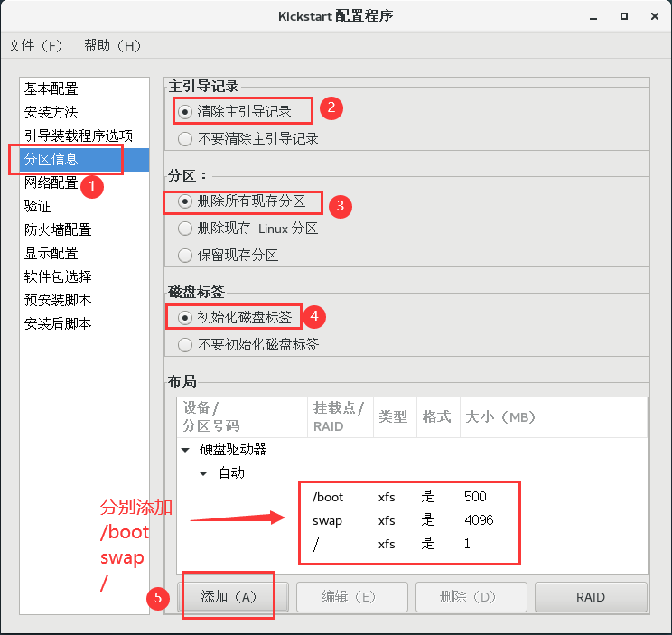Select the swap partition row
672x635 pixels.
tap(412, 520)
